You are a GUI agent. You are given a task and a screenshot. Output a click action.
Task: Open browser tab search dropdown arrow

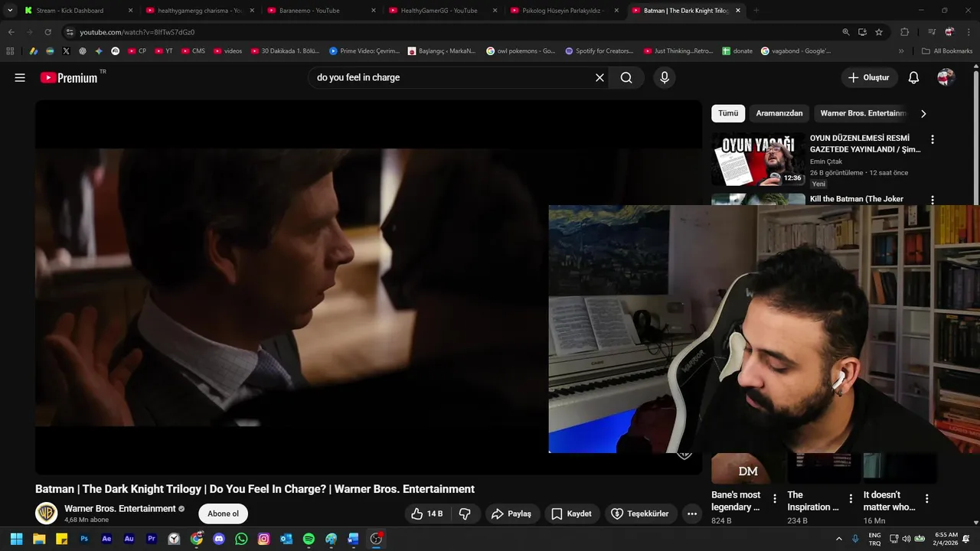[x=10, y=11]
